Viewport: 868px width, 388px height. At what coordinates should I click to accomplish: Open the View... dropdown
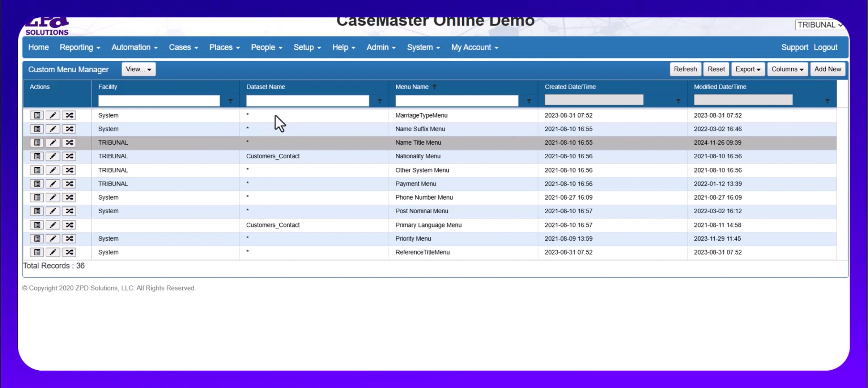(139, 69)
